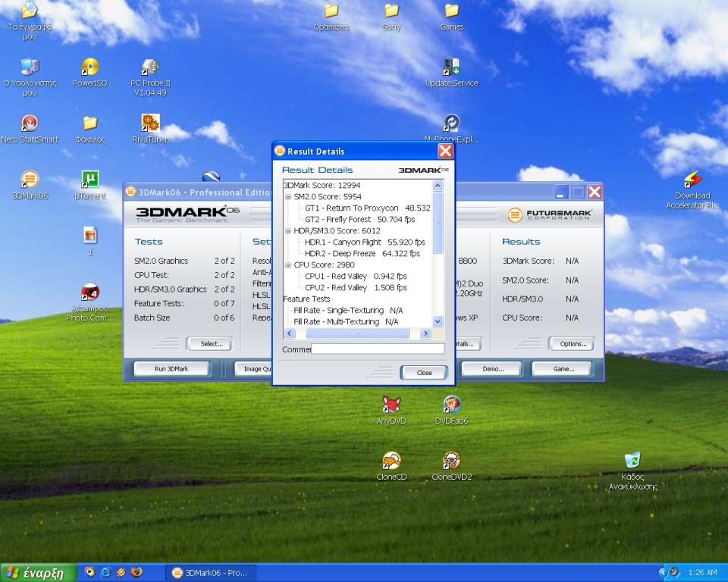This screenshot has height=582, width=728.
Task: Open Ashampoo Photo Commander shortcut
Action: [x=90, y=302]
